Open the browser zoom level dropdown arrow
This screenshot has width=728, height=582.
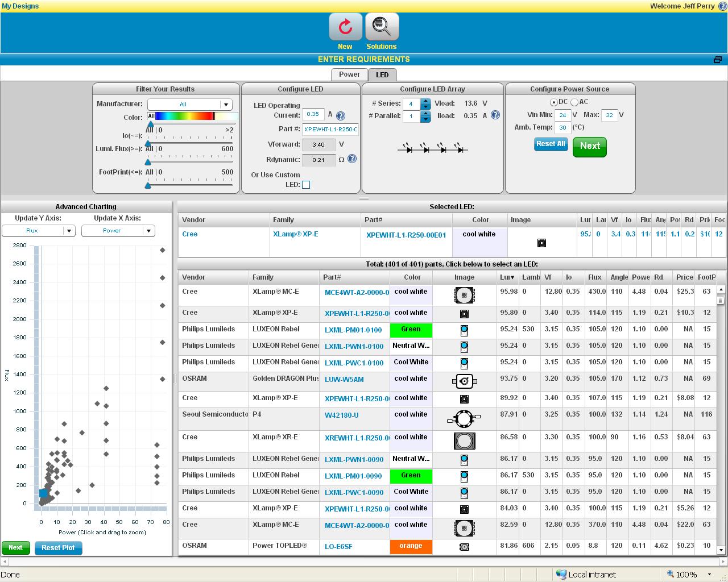(709, 575)
